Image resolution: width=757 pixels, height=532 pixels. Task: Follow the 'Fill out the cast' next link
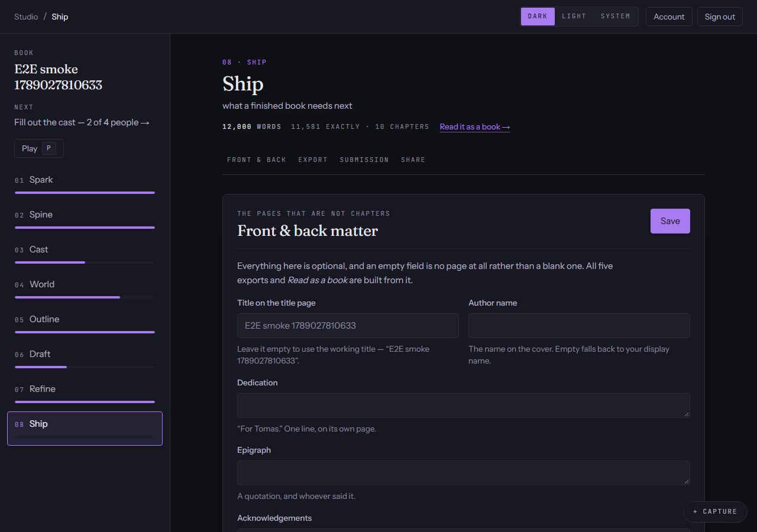click(82, 122)
